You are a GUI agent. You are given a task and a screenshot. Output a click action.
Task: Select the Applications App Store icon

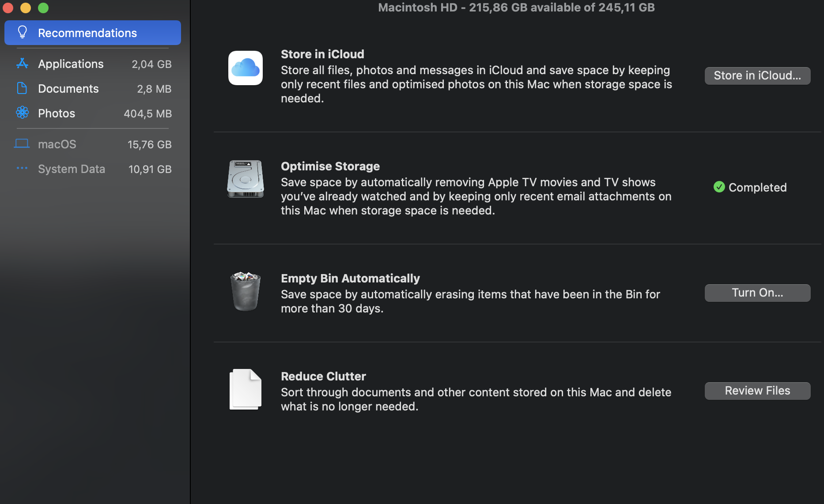22,64
